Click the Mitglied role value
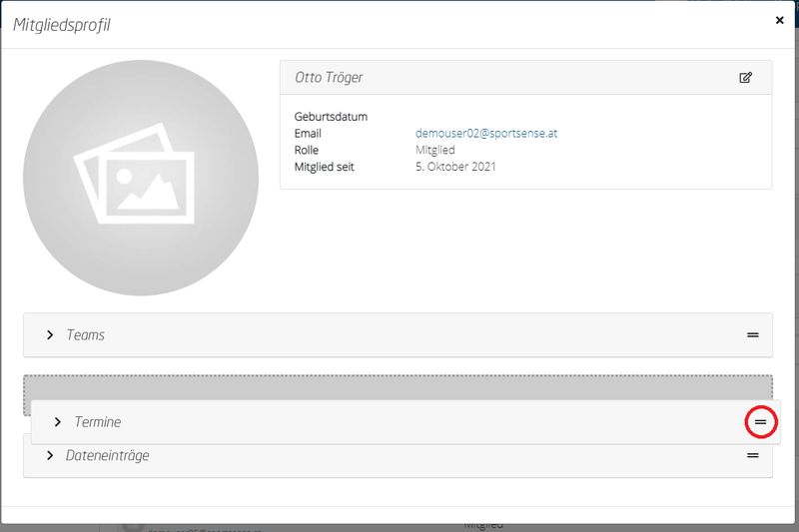This screenshot has width=799, height=532. [x=435, y=150]
